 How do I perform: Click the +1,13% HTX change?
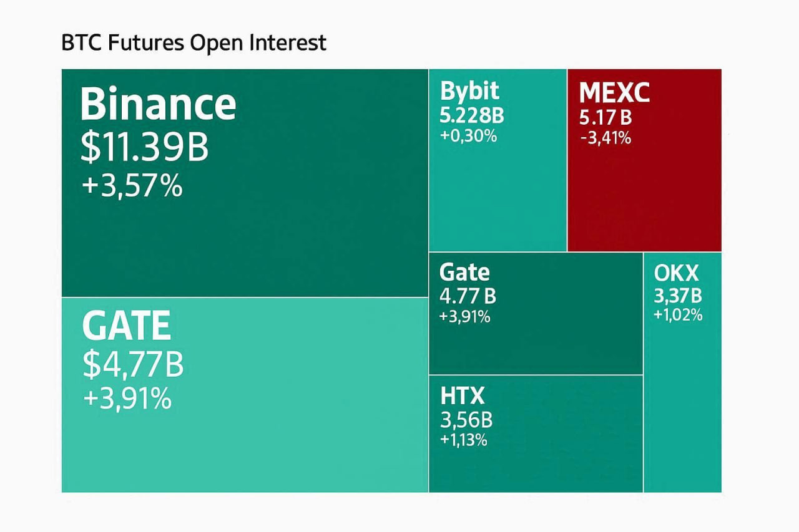(x=463, y=440)
